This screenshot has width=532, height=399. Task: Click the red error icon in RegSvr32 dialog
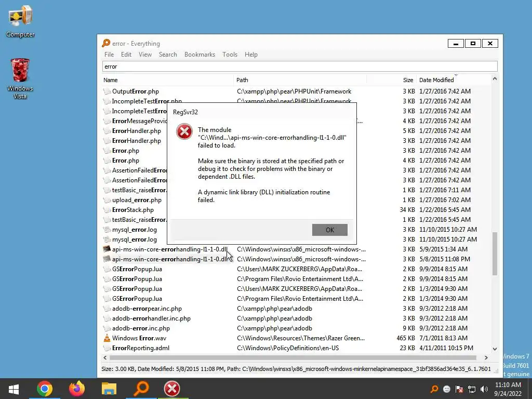[184, 131]
